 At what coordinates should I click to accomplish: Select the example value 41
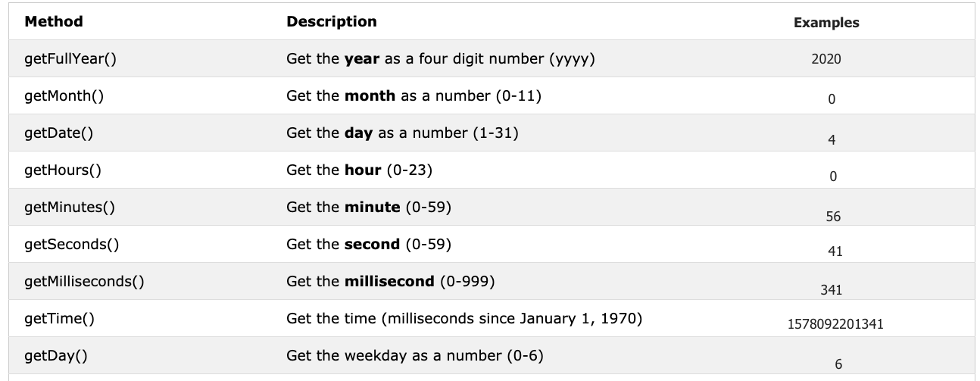pyautogui.click(x=835, y=251)
